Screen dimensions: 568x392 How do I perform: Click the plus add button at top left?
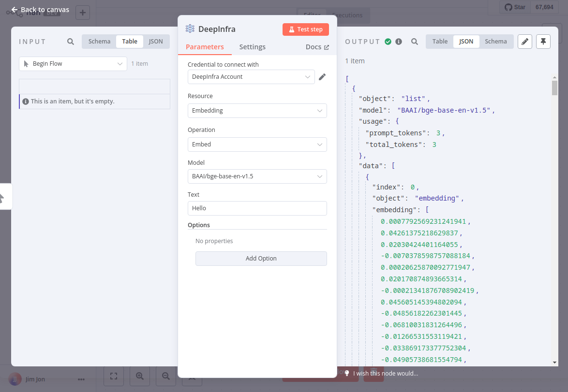pyautogui.click(x=83, y=13)
